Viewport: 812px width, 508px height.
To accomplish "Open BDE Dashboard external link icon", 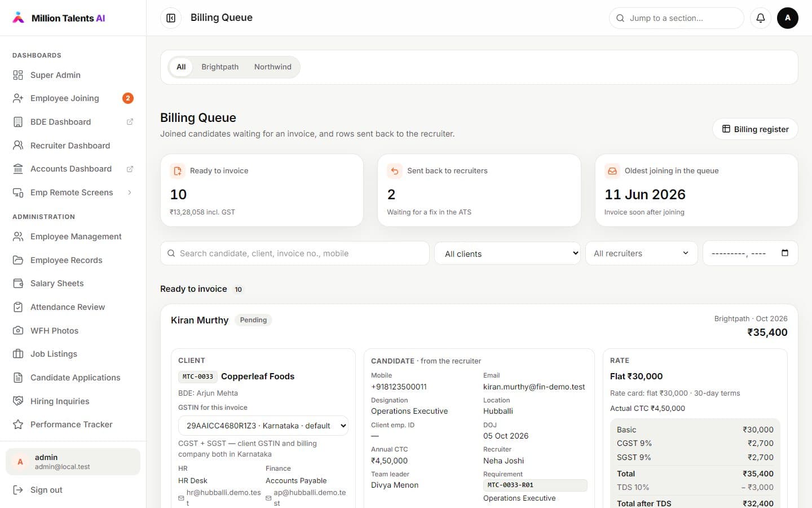I will coord(130,122).
